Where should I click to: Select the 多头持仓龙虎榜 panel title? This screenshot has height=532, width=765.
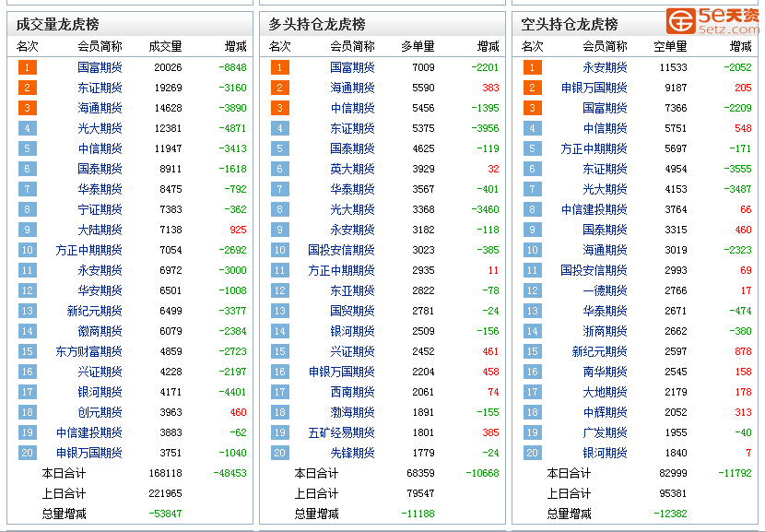coord(317,24)
